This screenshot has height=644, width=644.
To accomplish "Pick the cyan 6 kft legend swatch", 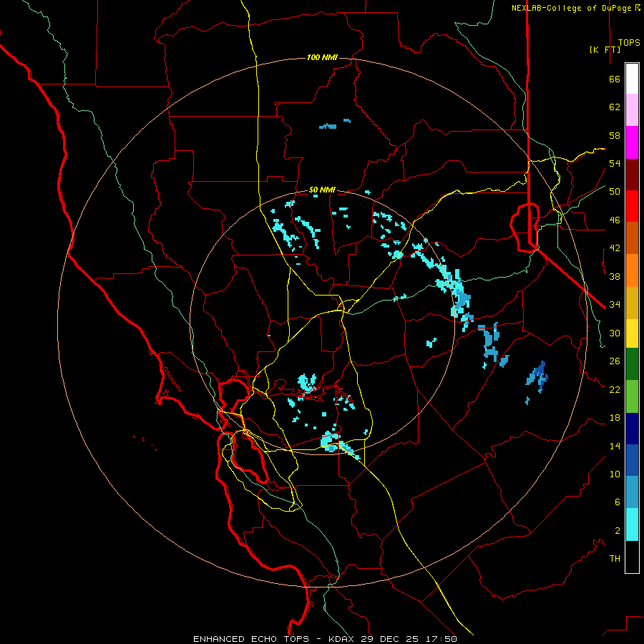I will click(x=632, y=525).
